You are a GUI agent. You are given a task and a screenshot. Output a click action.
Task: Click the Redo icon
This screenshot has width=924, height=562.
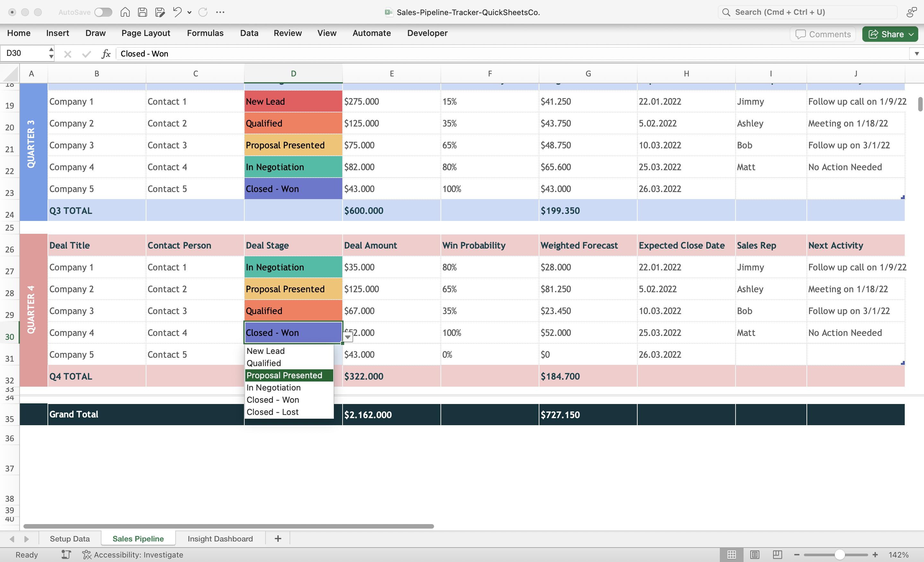coord(203,12)
